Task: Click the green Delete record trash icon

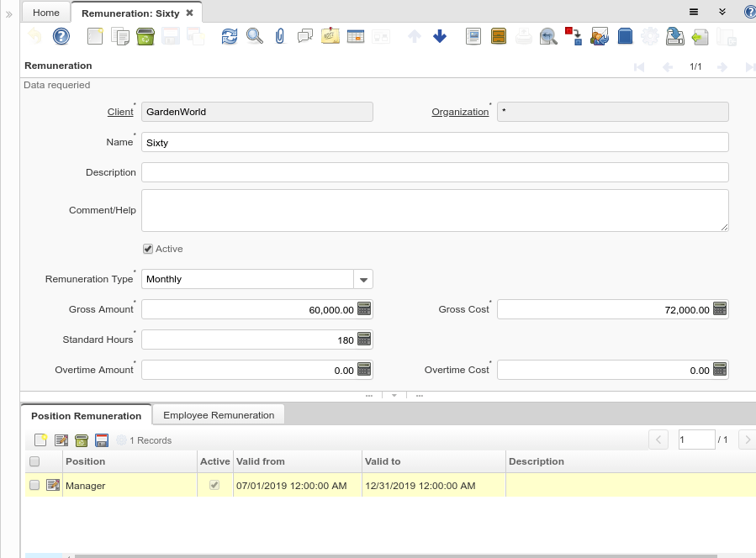Action: (x=145, y=36)
